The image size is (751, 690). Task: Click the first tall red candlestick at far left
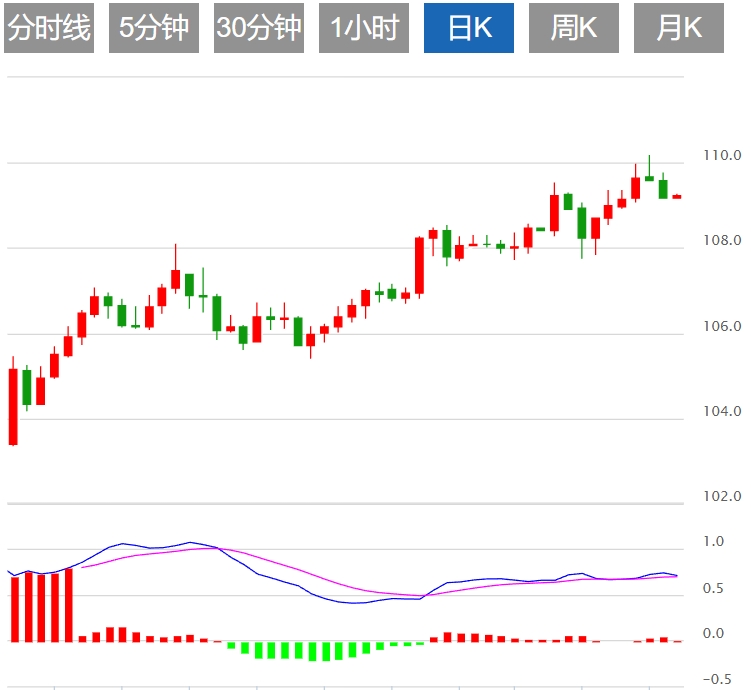coord(13,406)
